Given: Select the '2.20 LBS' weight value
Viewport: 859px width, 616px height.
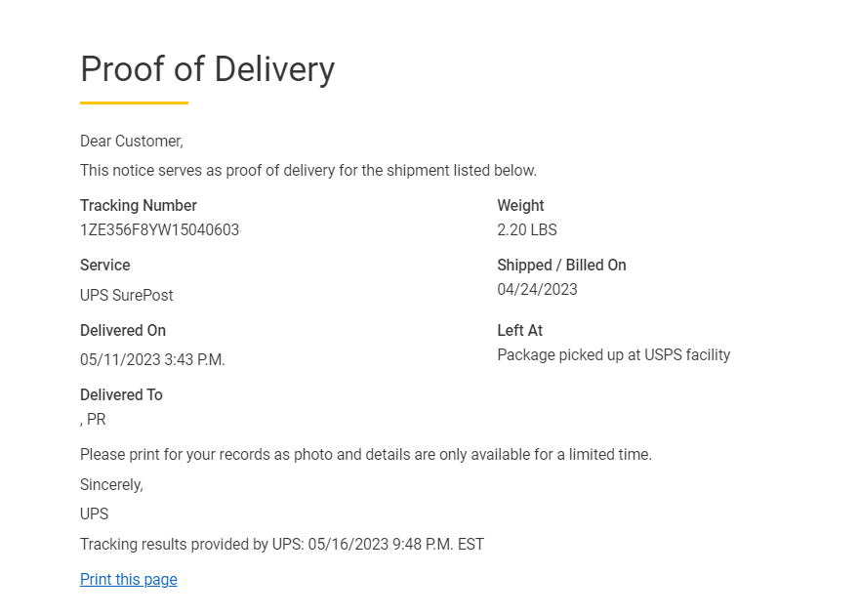Looking at the screenshot, I should pyautogui.click(x=526, y=230).
